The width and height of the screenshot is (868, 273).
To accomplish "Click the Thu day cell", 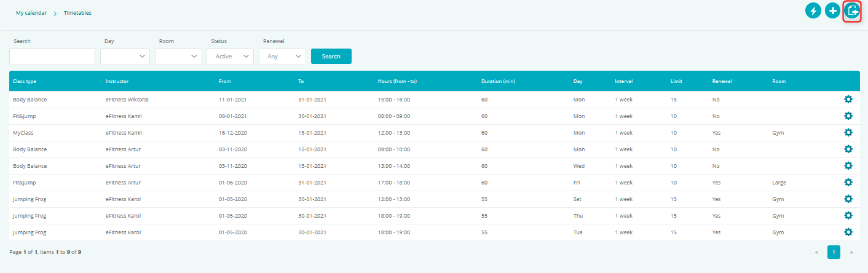I will 578,216.
